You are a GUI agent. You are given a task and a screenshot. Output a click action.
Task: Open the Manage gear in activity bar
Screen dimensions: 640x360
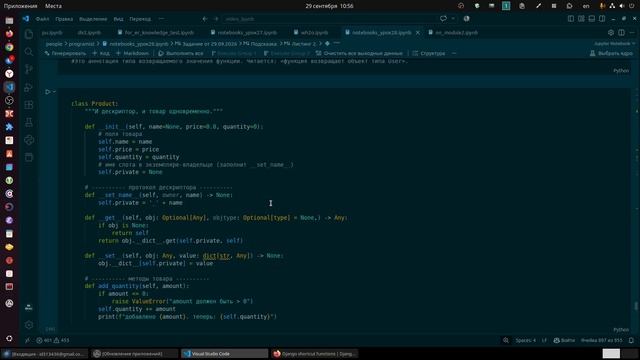[x=29, y=325]
